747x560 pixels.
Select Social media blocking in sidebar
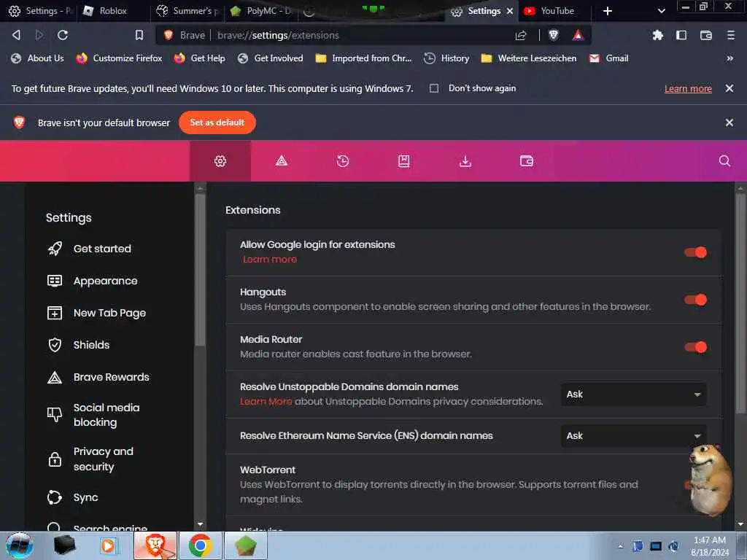[x=107, y=415]
